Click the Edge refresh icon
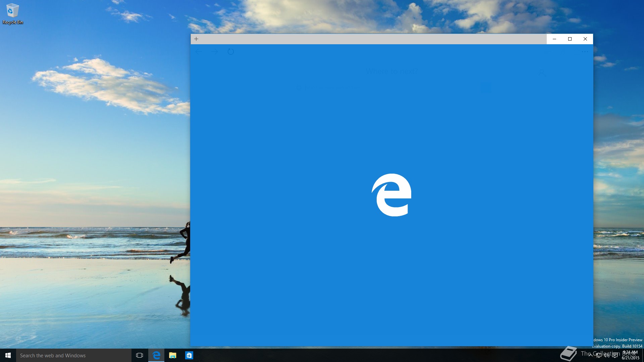This screenshot has height=362, width=644. 231,52
